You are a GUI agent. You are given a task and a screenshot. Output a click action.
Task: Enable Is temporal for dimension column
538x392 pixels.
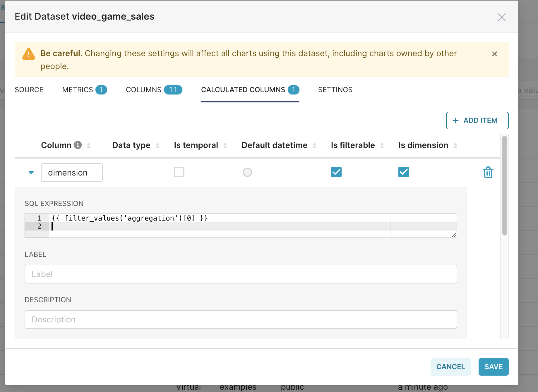[179, 172]
